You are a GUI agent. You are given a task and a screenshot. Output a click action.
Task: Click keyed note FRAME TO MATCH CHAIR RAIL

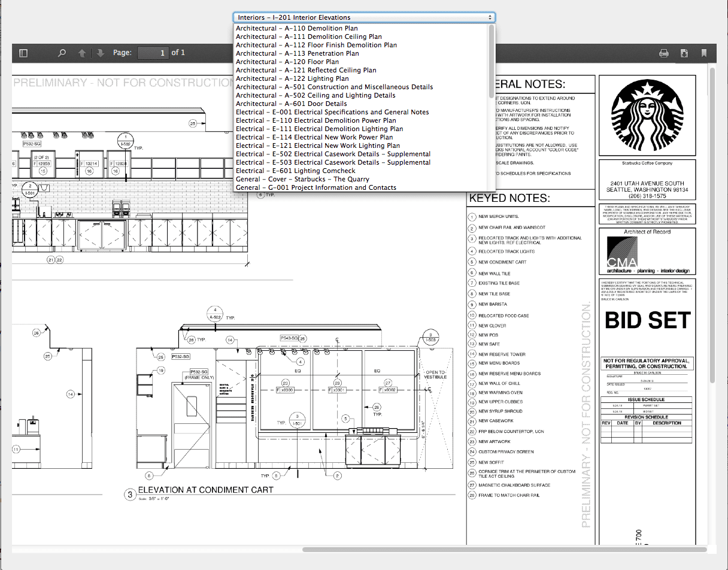point(509,496)
